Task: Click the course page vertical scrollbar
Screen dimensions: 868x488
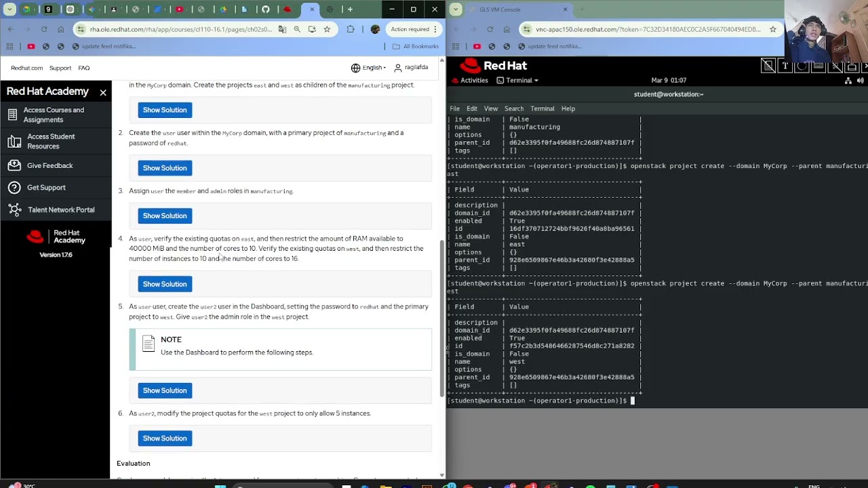Action: point(442,319)
